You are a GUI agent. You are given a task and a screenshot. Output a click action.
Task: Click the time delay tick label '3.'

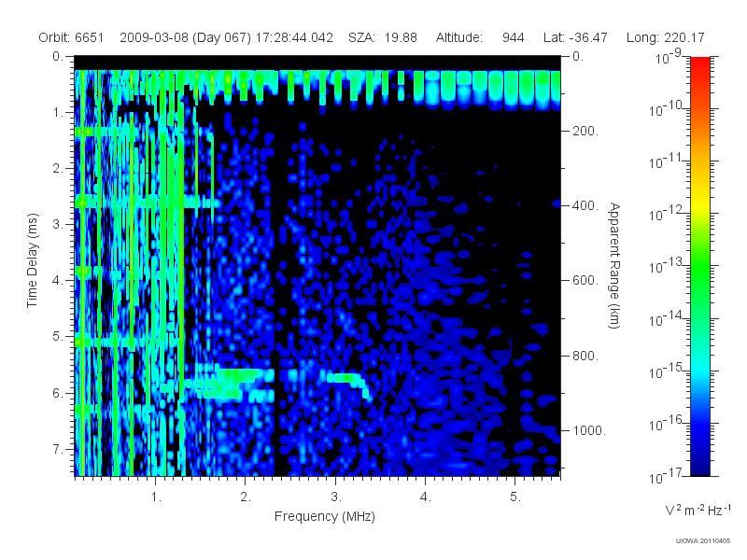click(x=58, y=224)
